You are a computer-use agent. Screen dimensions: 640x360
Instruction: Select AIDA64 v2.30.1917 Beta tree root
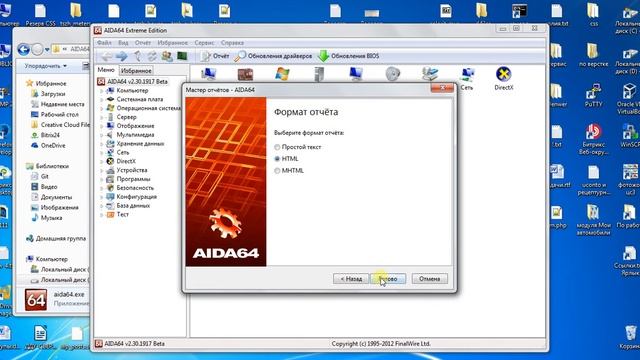click(133, 82)
